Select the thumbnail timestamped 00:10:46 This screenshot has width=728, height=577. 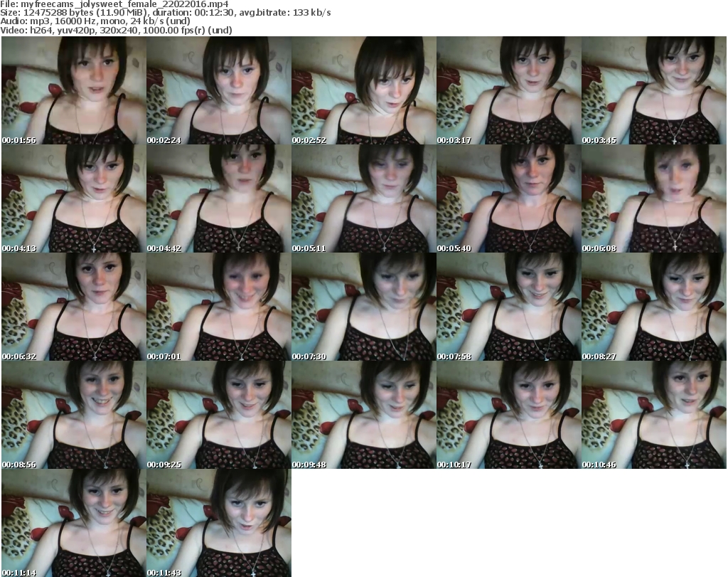(x=654, y=415)
